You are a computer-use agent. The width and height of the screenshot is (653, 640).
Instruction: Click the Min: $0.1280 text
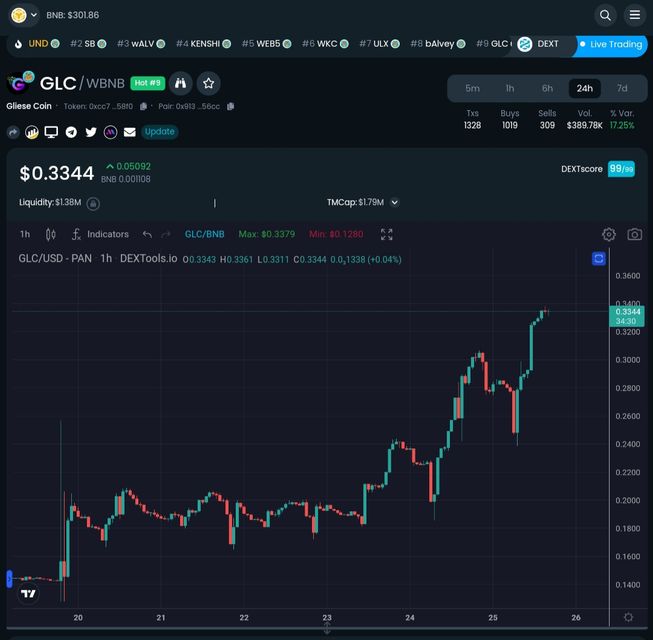tap(336, 234)
